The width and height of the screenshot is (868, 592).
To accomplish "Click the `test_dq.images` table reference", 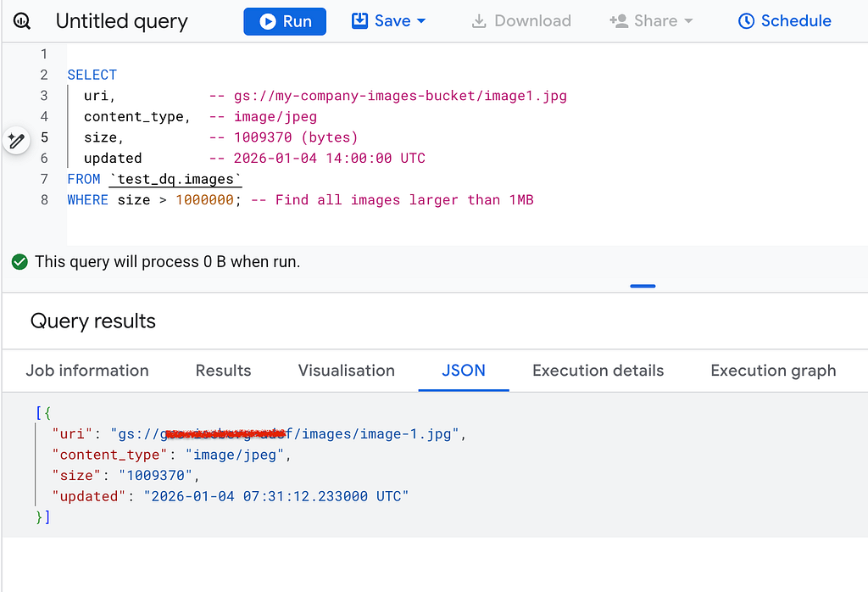I will [175, 180].
